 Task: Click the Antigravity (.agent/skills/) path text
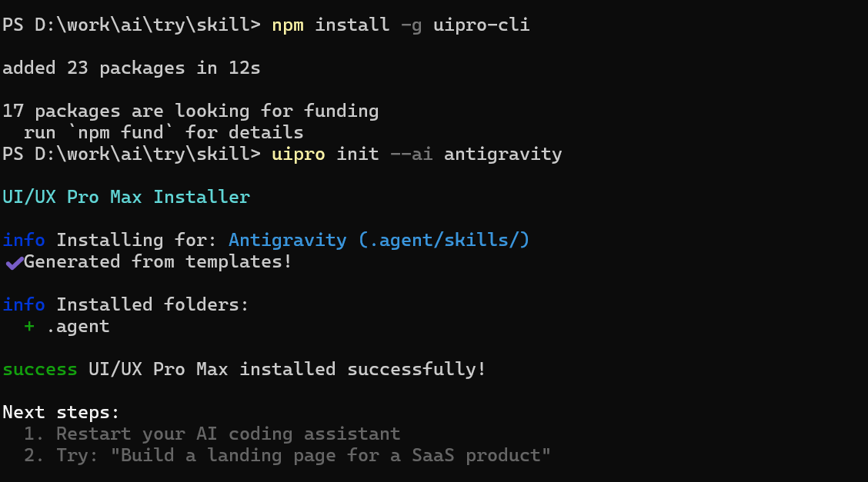pos(379,241)
